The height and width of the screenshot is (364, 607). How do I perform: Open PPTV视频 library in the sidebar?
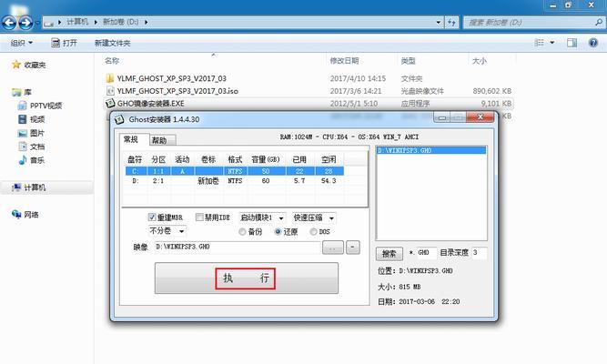point(46,106)
